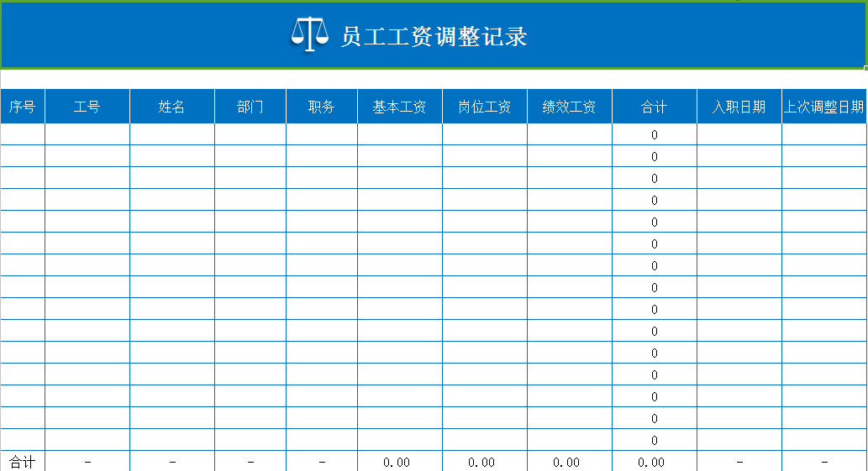
Task: Click first empty 工号 cell below header
Action: [87, 134]
